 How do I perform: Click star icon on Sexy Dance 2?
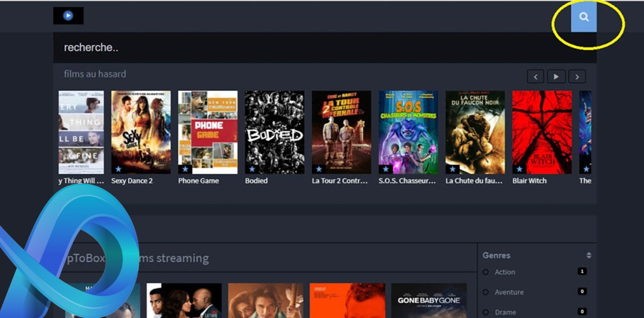pyautogui.click(x=118, y=169)
